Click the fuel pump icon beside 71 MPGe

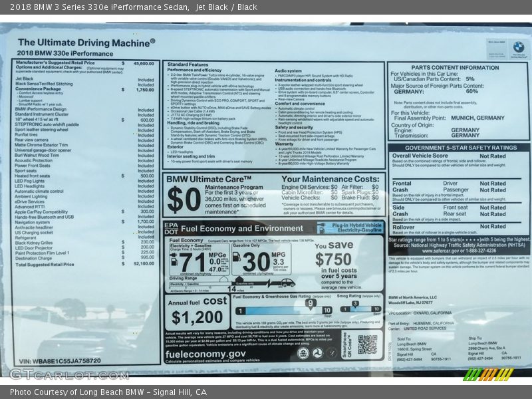pyautogui.click(x=174, y=261)
